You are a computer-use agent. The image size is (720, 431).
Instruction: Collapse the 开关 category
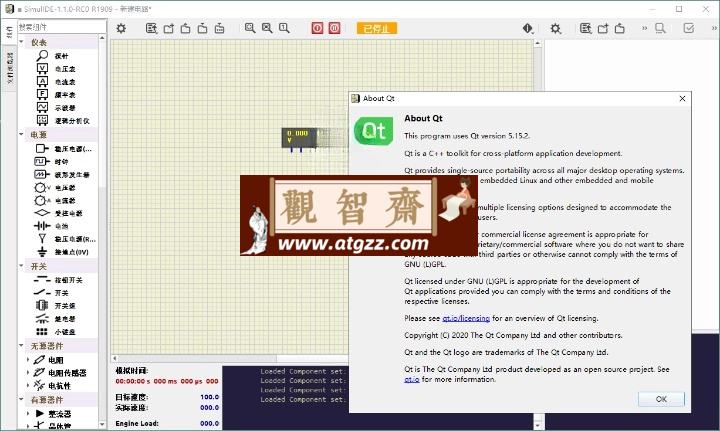22,266
